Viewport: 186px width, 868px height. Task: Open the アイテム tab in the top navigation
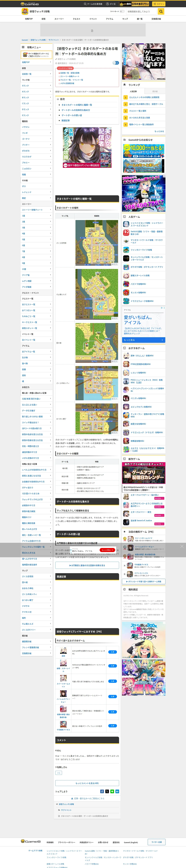pyautogui.click(x=109, y=19)
